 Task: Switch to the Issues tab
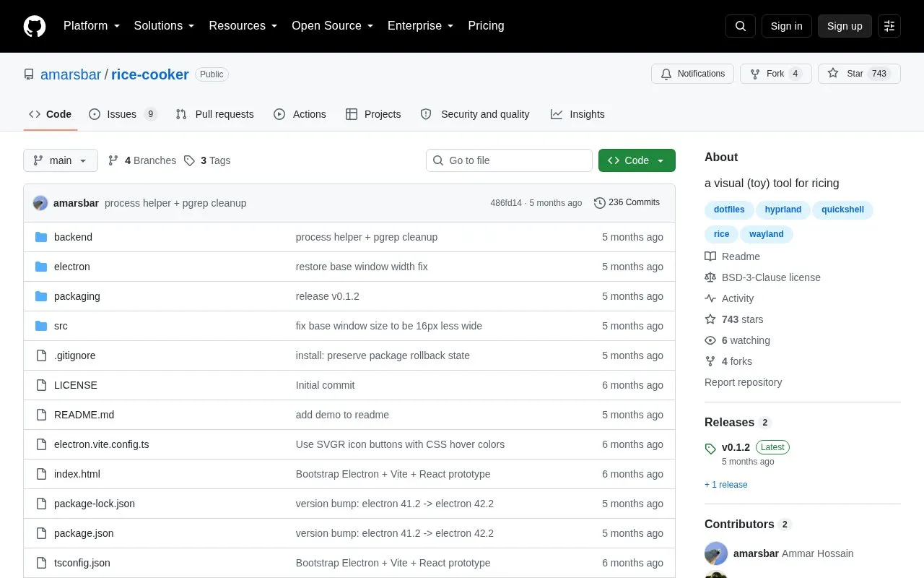[123, 114]
